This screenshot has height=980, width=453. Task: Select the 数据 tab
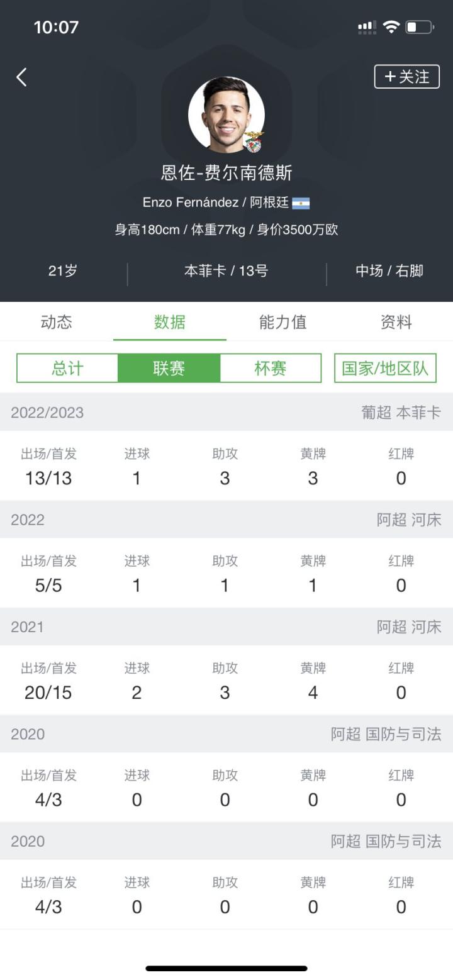click(x=170, y=322)
